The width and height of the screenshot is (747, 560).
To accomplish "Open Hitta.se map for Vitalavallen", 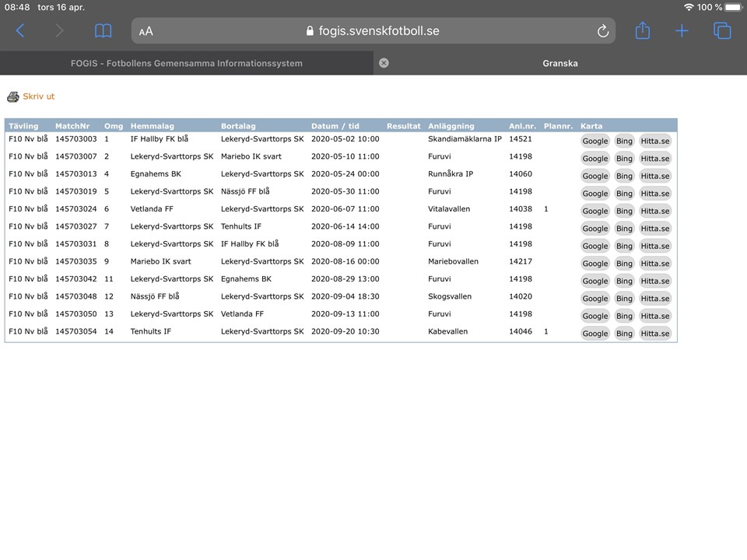I will [655, 211].
